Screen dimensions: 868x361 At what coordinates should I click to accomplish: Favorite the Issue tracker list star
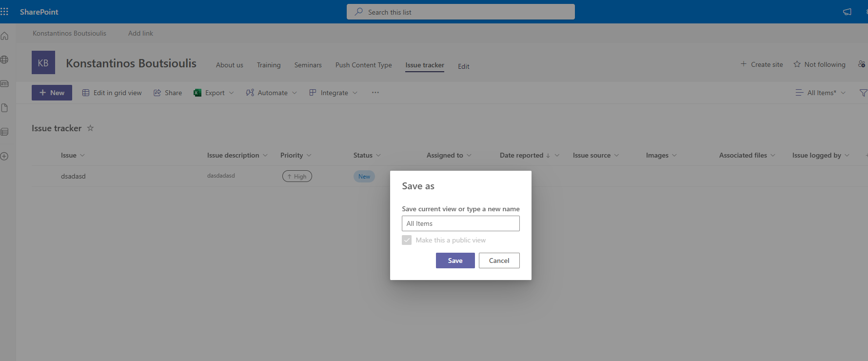click(90, 128)
